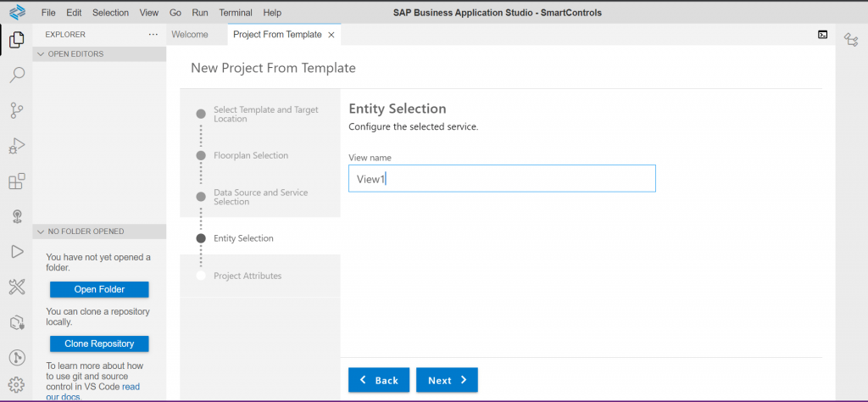The image size is (868, 402).
Task: Open the Explorer more actions ellipsis
Action: [153, 34]
